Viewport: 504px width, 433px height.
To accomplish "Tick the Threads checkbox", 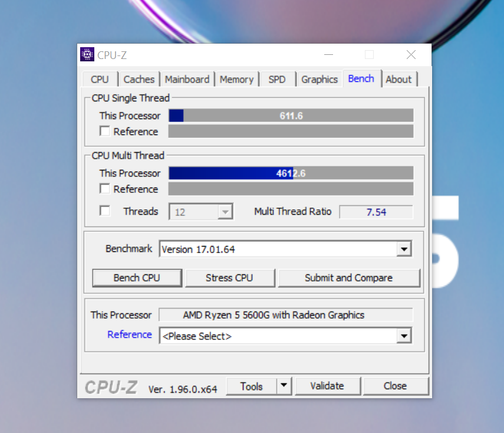I will coord(105,211).
